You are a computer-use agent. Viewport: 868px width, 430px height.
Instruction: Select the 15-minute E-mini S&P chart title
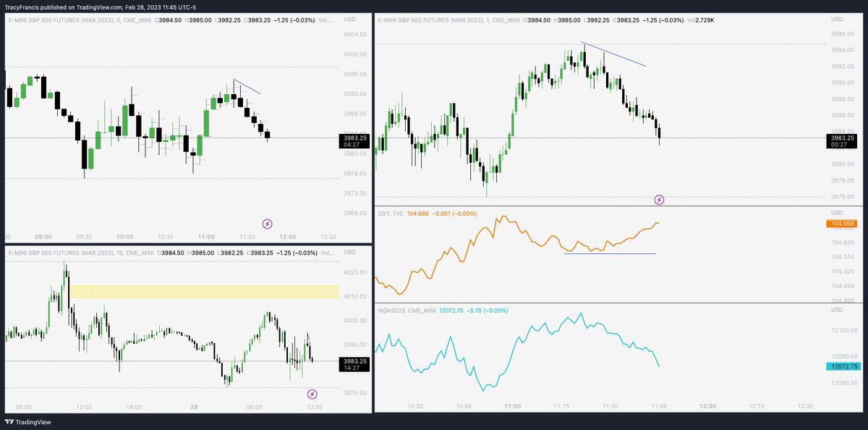81,253
